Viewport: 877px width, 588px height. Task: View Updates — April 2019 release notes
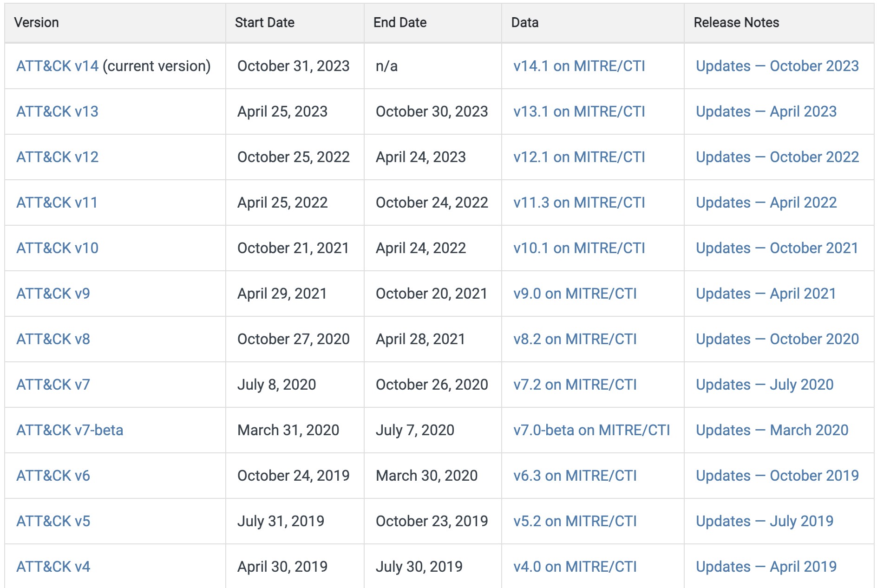click(x=766, y=567)
